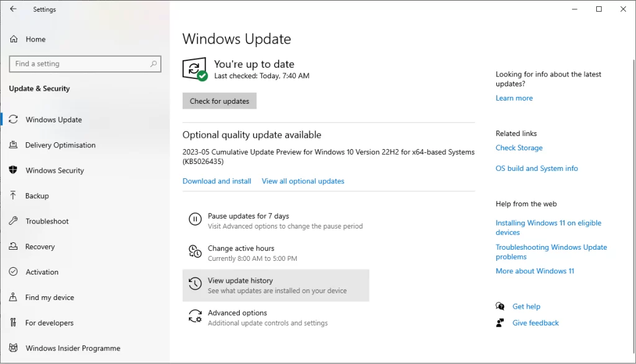Click the Home house icon

14,39
